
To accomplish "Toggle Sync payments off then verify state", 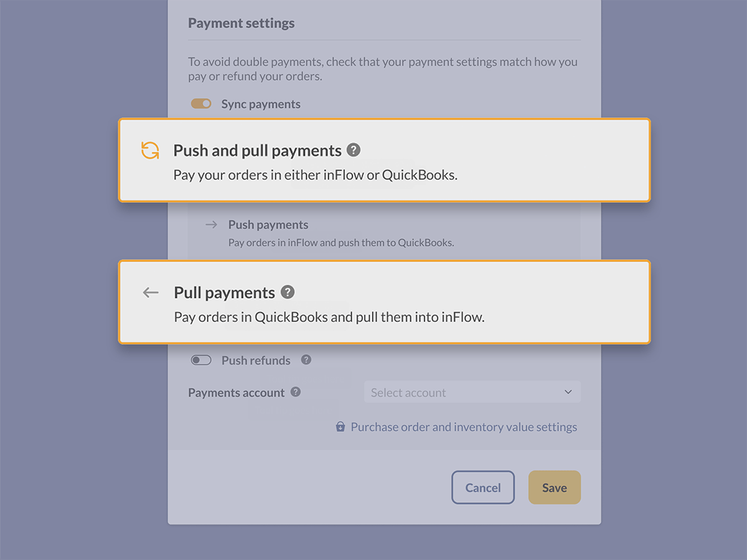I will pyautogui.click(x=201, y=103).
